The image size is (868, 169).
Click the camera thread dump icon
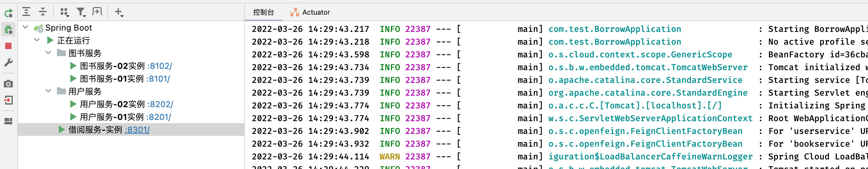click(8, 84)
